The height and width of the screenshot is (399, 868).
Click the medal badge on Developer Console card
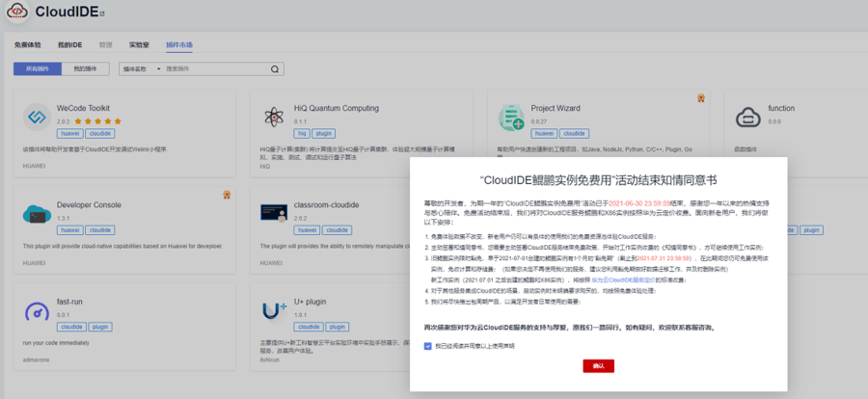[x=227, y=195]
